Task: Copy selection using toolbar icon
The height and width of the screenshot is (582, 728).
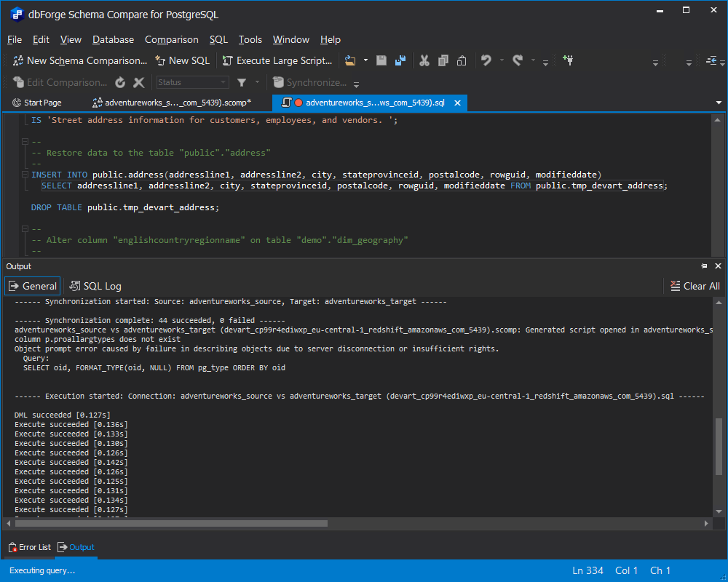Action: [443, 60]
